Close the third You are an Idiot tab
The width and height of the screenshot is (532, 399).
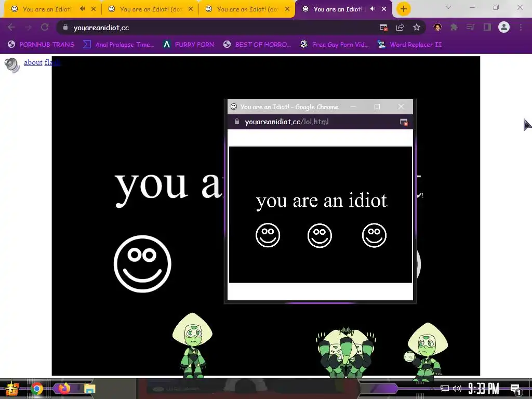pos(287,9)
